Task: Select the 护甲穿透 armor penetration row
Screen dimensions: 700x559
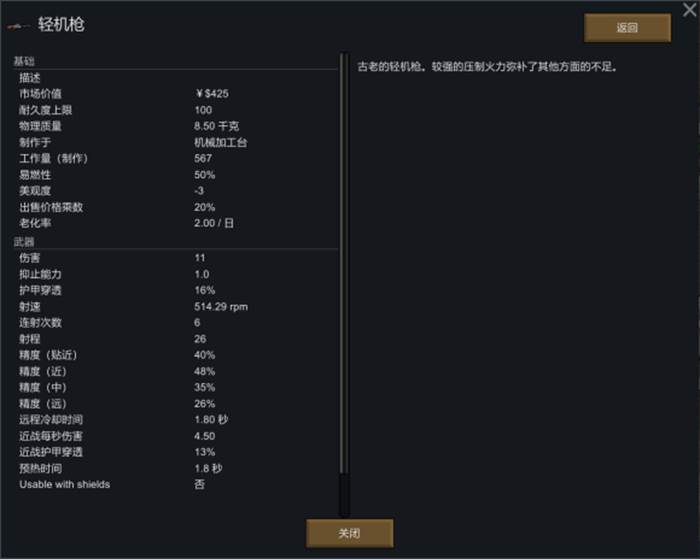Action: [176, 290]
